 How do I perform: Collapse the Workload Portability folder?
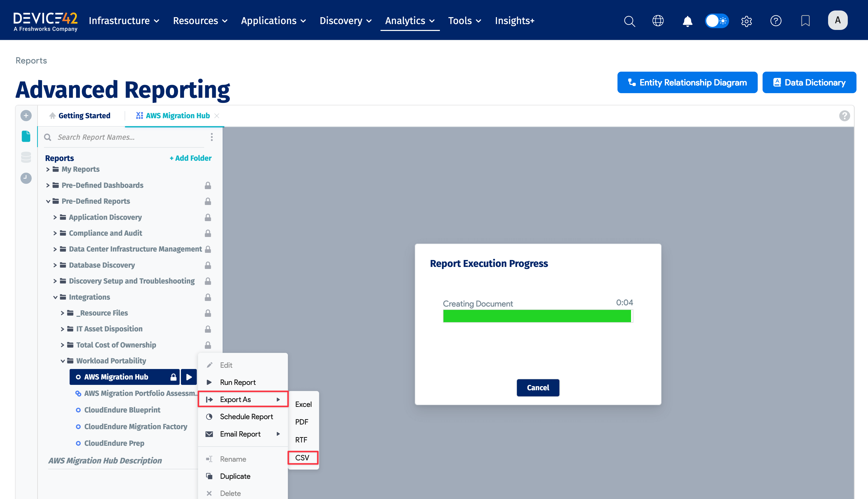tap(62, 361)
